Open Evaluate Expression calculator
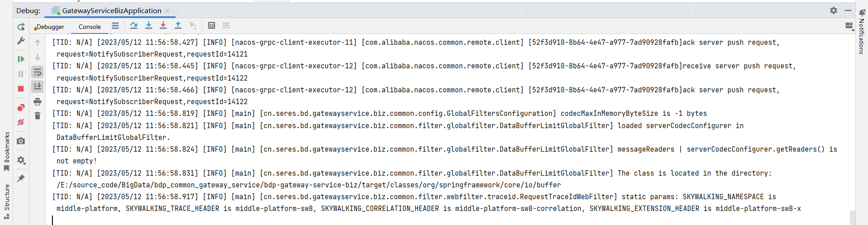868x225 pixels. 211,25
